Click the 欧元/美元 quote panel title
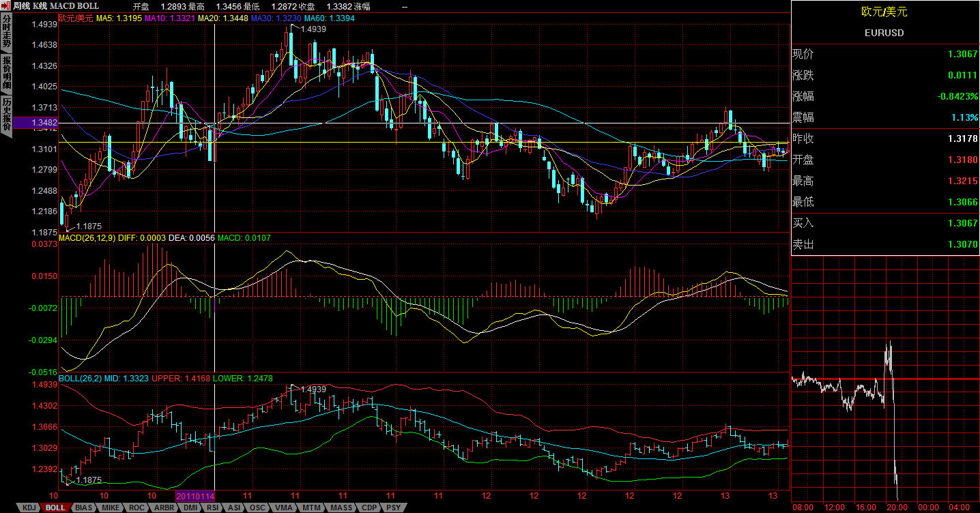 [884, 12]
